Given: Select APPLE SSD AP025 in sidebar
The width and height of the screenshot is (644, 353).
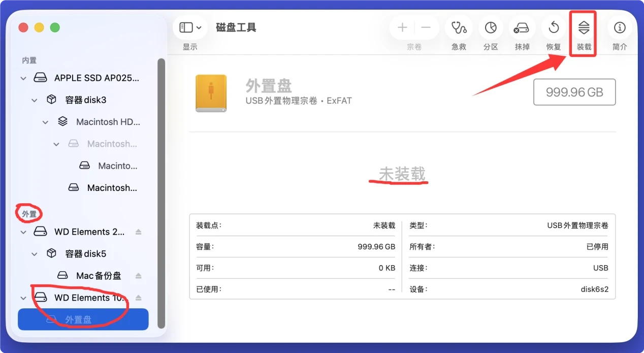Looking at the screenshot, I should pyautogui.click(x=83, y=78).
